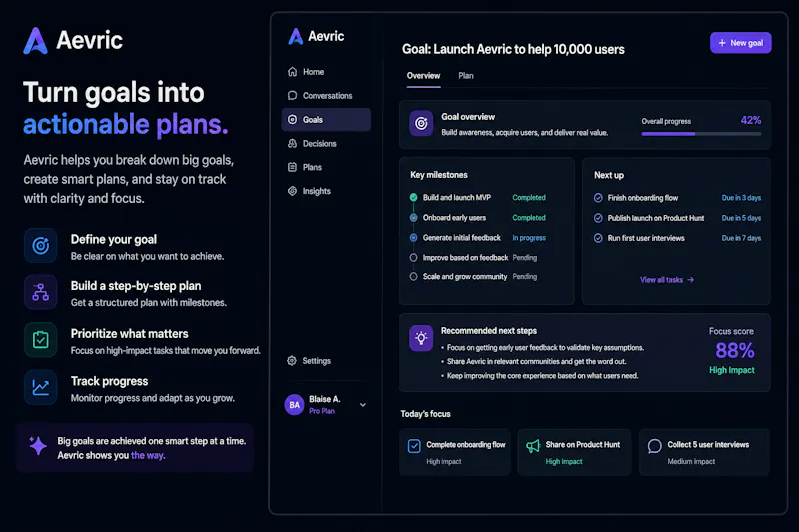Click the Pro Plan label under Blaise A.
The image size is (799, 532).
point(322,411)
